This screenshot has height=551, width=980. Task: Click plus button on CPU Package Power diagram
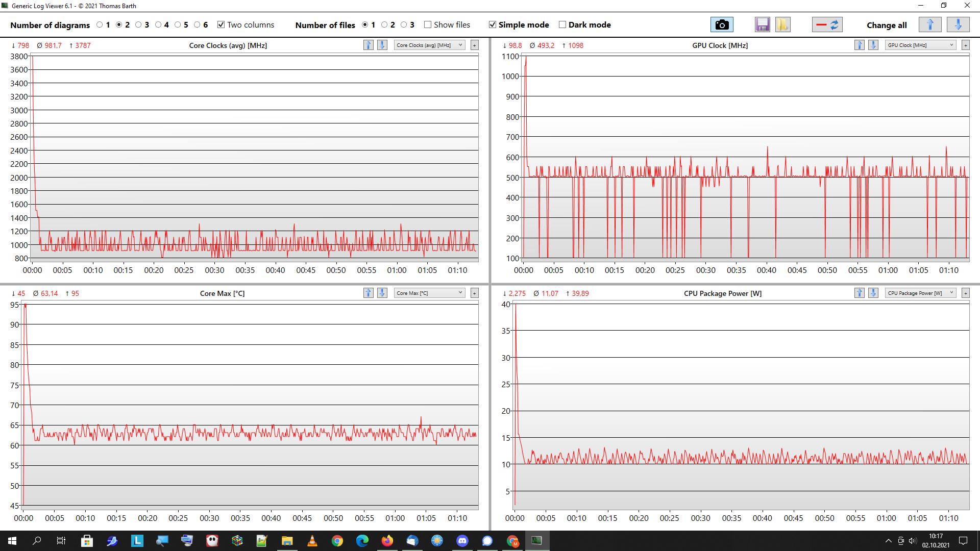(x=965, y=293)
